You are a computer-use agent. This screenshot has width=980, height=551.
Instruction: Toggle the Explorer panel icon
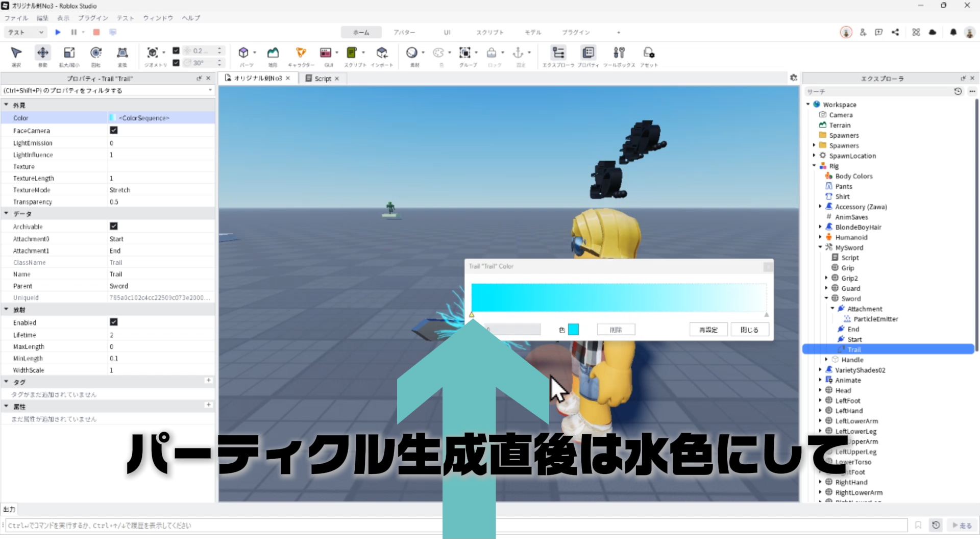point(558,53)
